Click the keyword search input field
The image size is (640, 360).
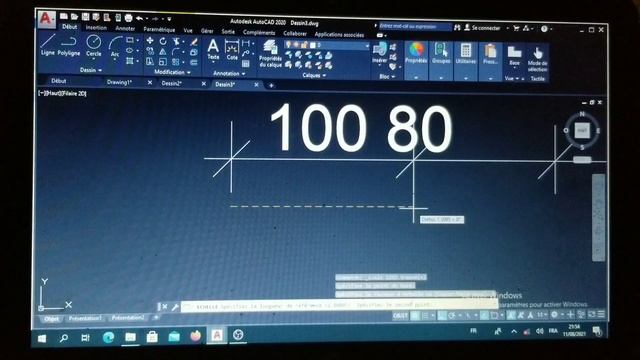(x=415, y=27)
